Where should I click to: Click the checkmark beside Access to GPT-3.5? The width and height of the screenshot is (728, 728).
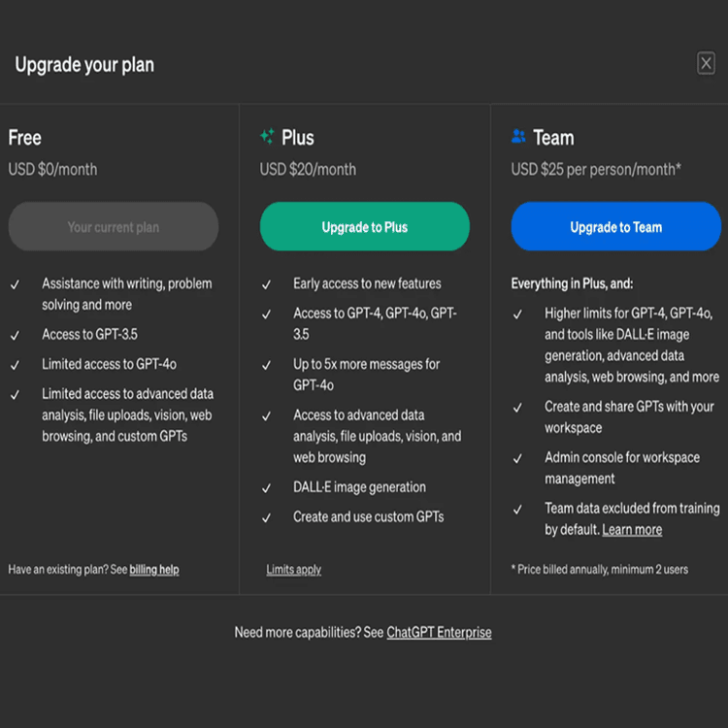pyautogui.click(x=16, y=335)
